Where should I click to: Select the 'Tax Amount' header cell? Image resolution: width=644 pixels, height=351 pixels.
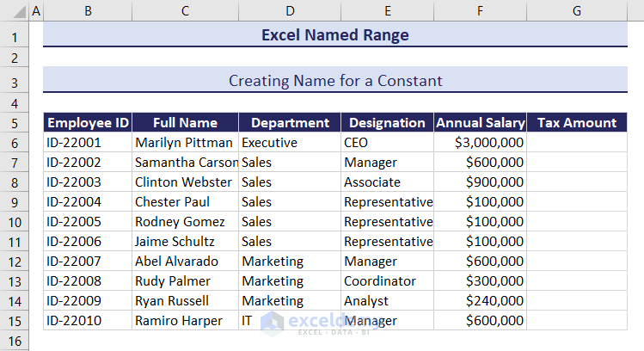[576, 123]
